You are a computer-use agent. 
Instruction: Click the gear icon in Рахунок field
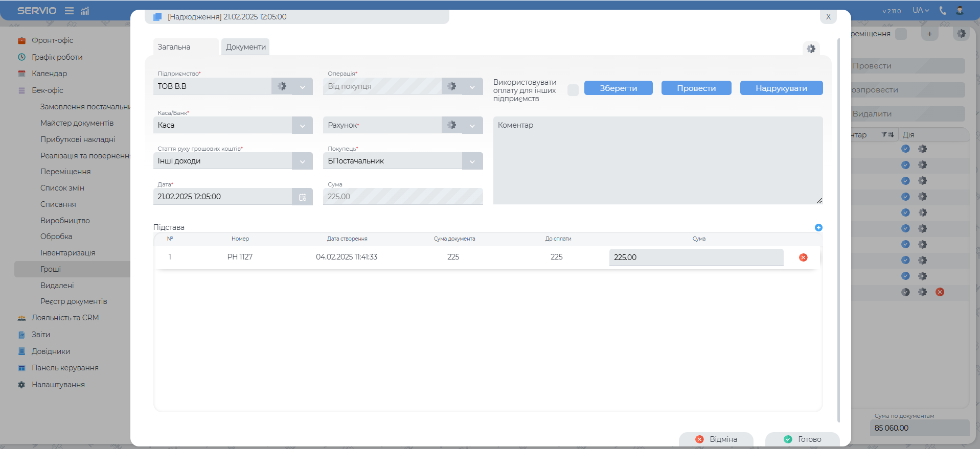click(451, 125)
